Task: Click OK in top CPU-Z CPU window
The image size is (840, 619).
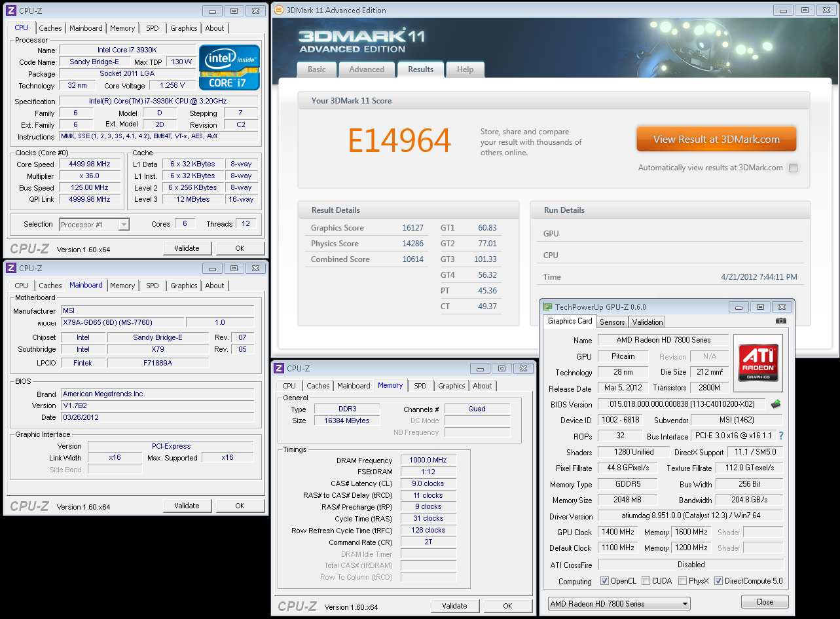Action: coord(240,248)
